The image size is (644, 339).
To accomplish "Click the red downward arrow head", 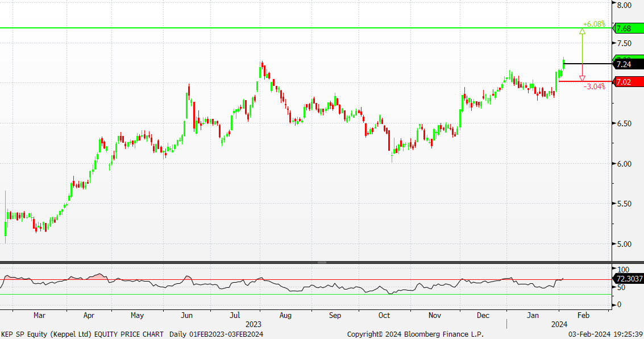I will pos(582,78).
